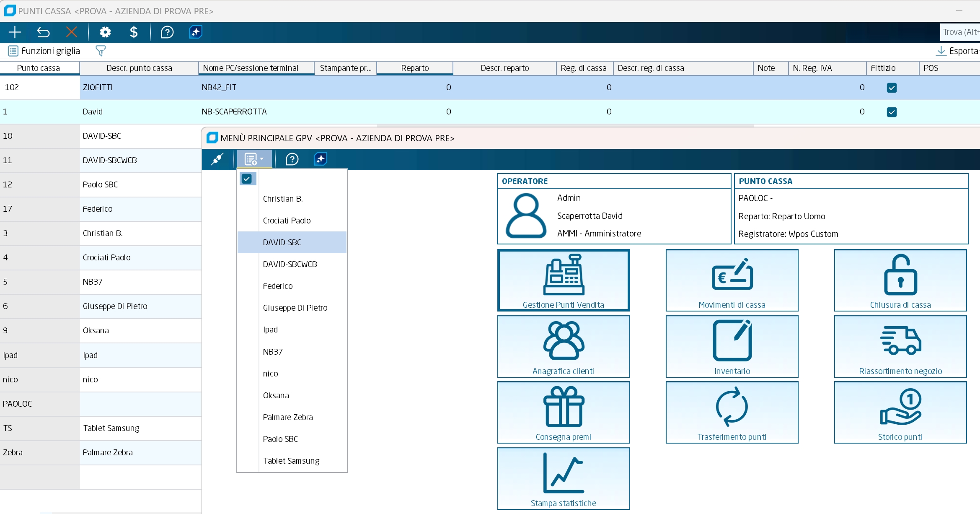The height and width of the screenshot is (514, 980).
Task: Toggle the checkbox at top of dropdown list
Action: [247, 179]
